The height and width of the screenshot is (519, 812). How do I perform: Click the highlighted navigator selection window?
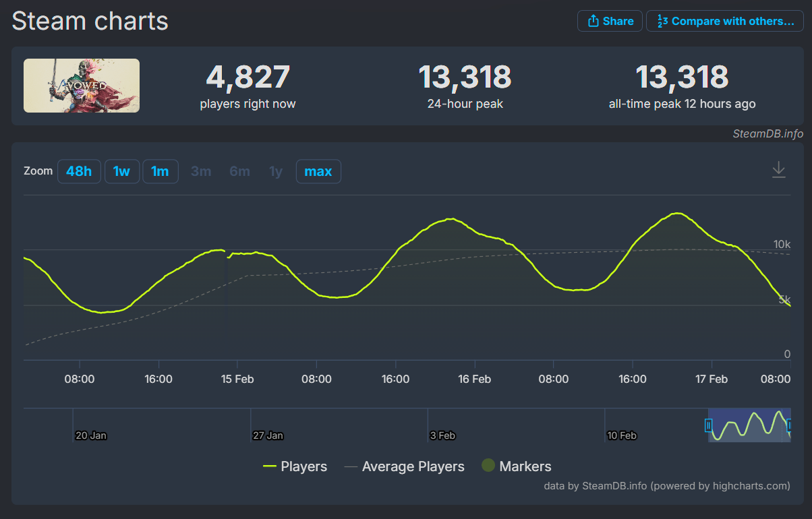pos(749,425)
